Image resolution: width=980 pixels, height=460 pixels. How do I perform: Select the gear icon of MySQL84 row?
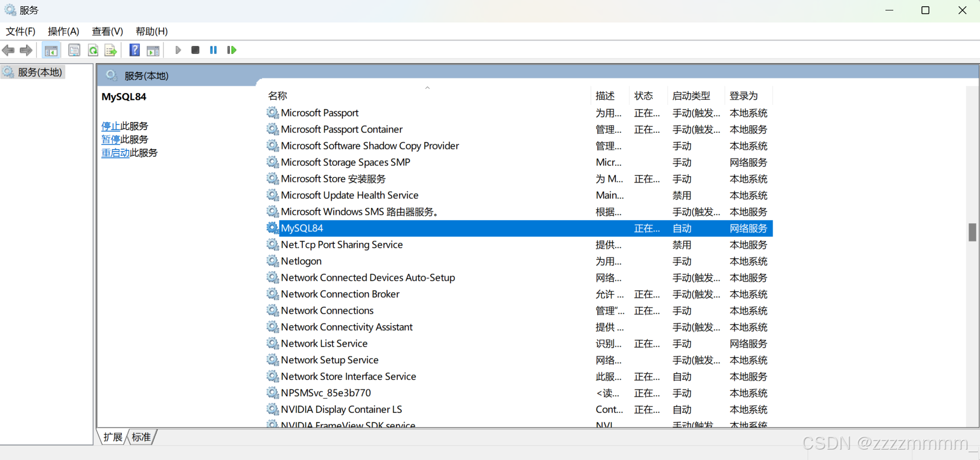[x=273, y=228]
